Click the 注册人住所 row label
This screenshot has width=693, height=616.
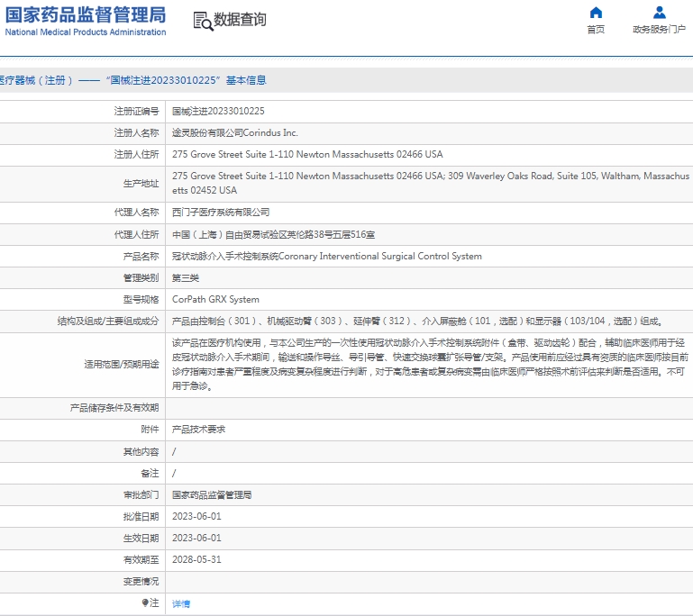(137, 155)
